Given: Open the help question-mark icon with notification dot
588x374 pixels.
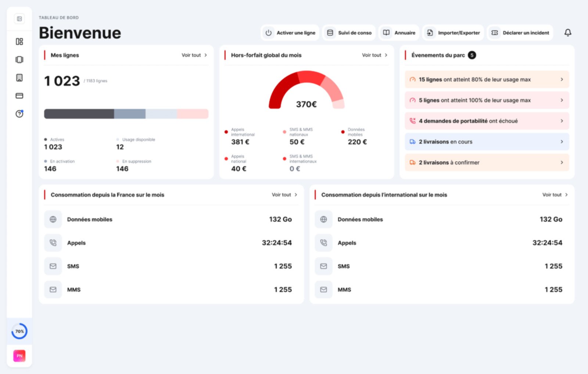Looking at the screenshot, I should tap(19, 114).
